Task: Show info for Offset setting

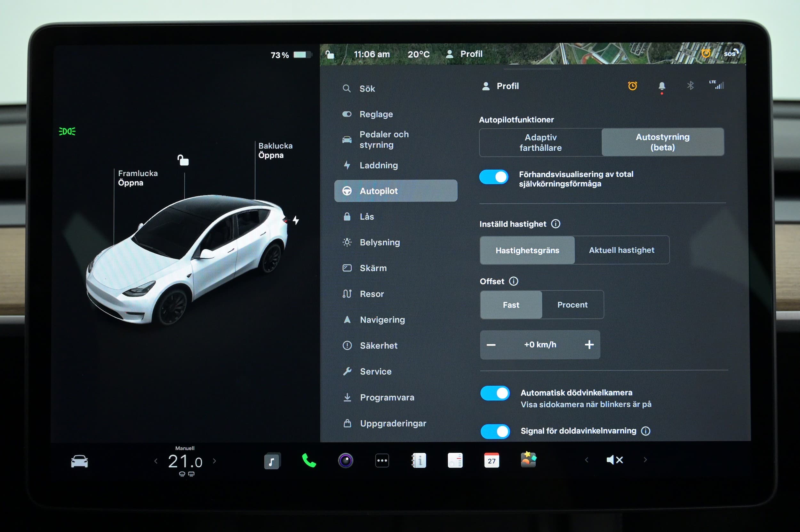Action: (514, 281)
